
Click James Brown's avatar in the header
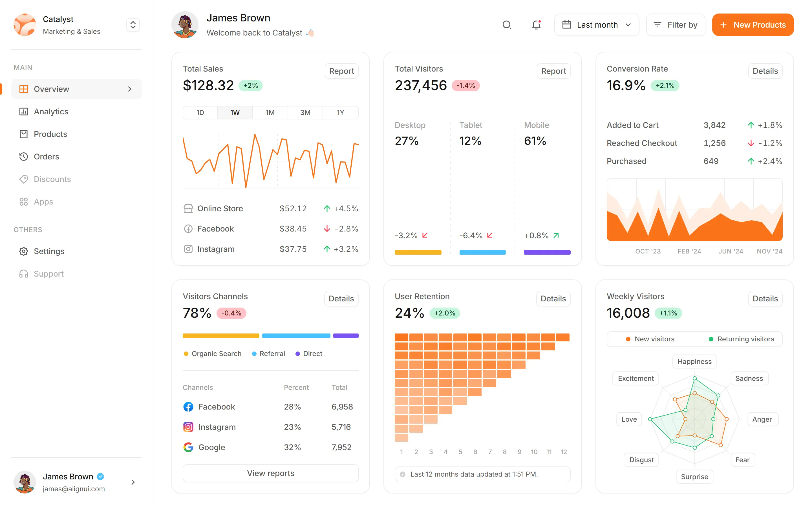click(x=185, y=25)
